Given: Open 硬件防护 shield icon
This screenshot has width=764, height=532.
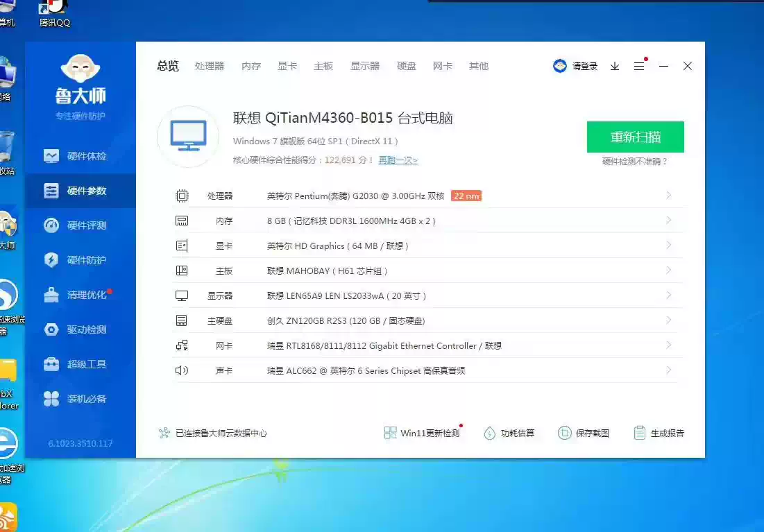Looking at the screenshot, I should [51, 260].
